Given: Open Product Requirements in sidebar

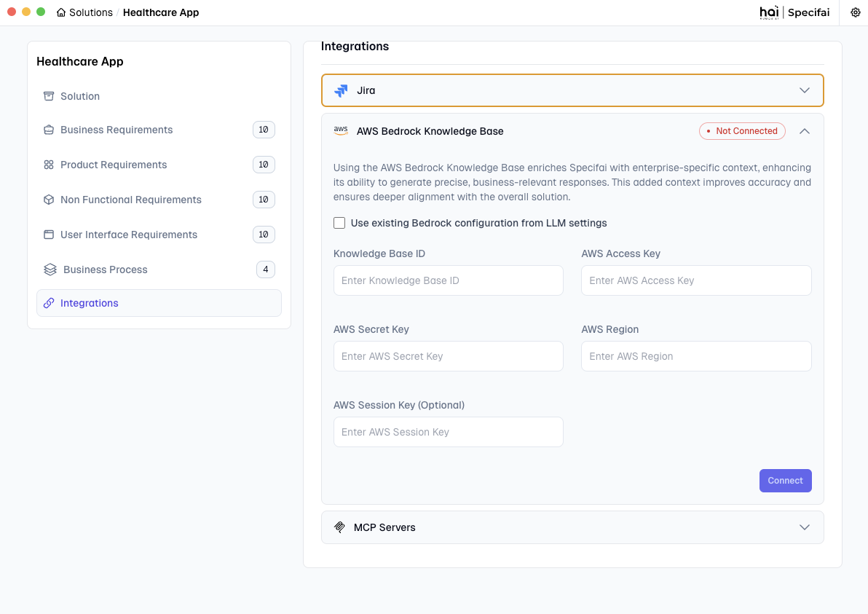Looking at the screenshot, I should (159, 165).
